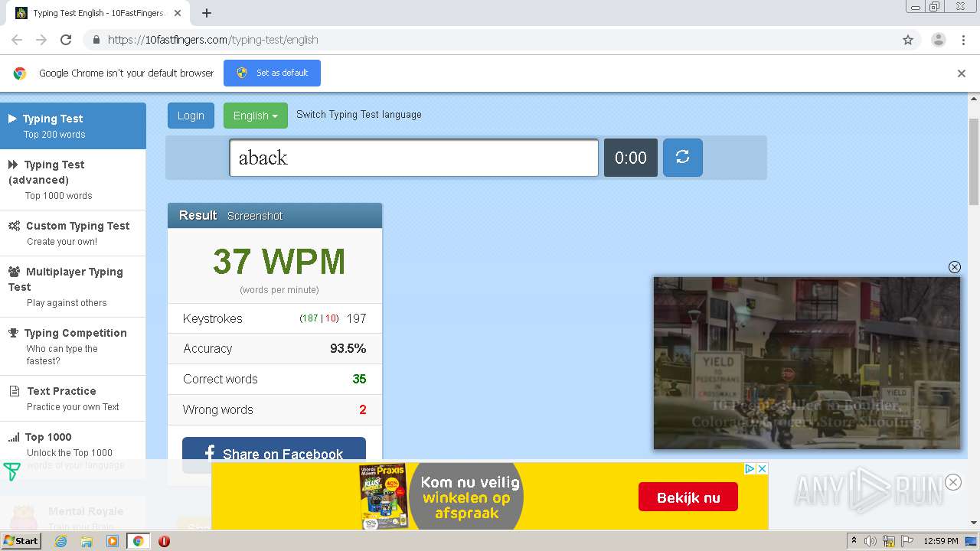Open a new browser tab
The image size is (980, 551).
click(206, 13)
